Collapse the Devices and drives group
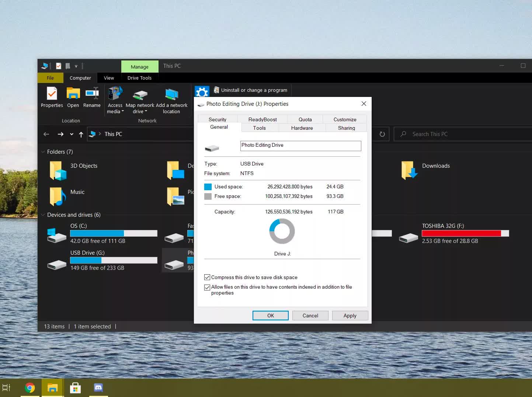532x397 pixels. (43, 215)
